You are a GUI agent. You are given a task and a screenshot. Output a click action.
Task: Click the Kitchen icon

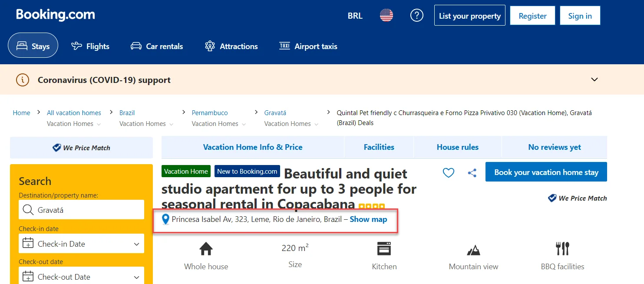384,249
